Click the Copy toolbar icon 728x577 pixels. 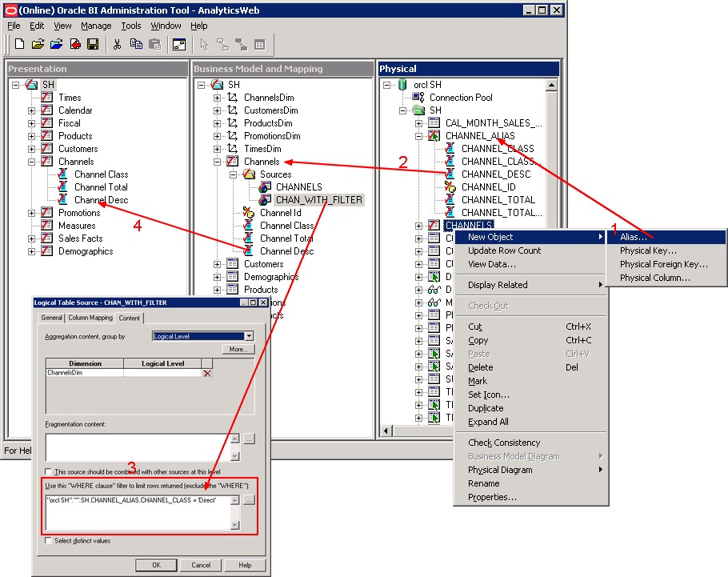point(136,45)
